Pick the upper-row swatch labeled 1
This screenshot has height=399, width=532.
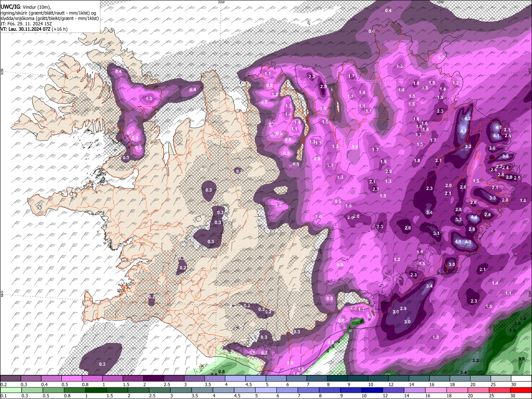pyautogui.click(x=113, y=379)
